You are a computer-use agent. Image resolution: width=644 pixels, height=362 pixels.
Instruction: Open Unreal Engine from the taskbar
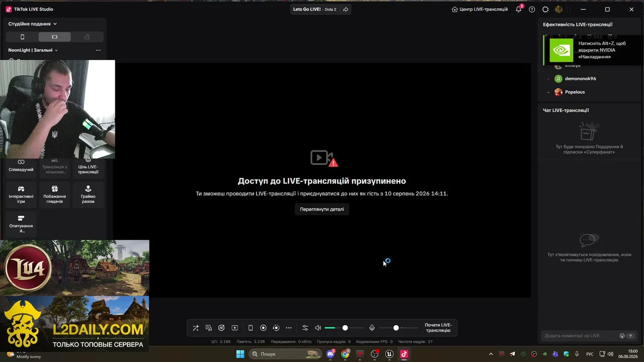click(389, 354)
